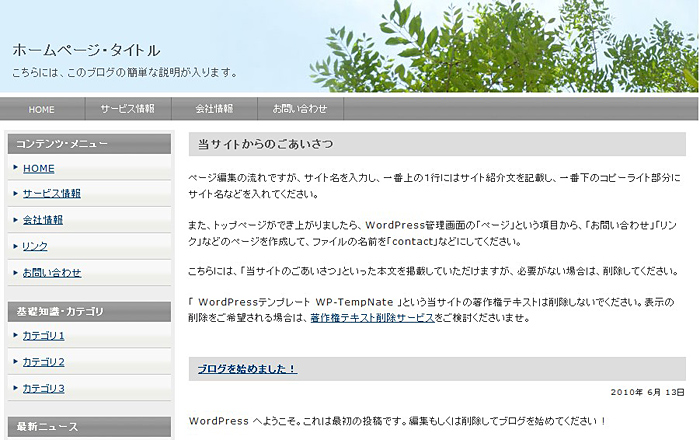The width and height of the screenshot is (700, 440).
Task: Click the HOME link in the sidebar menu
Action: pos(39,168)
